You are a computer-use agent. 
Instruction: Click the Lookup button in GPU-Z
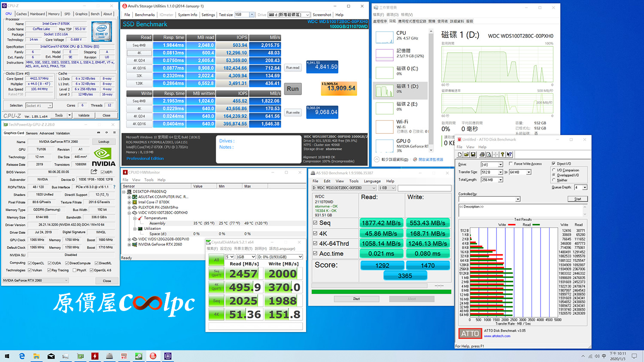pos(104,142)
